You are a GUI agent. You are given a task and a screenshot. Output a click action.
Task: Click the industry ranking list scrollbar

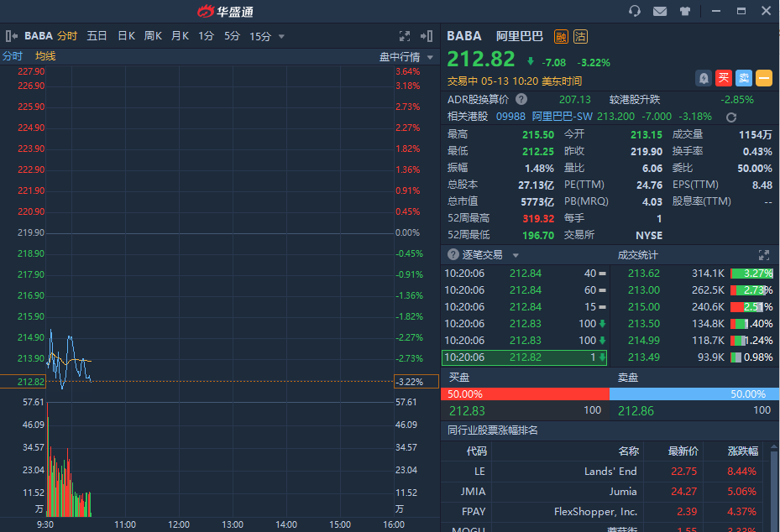coord(773,490)
